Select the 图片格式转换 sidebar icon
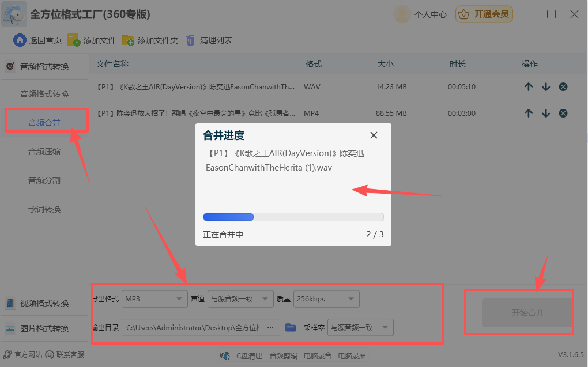Screen dimensions: 588x367 tap(9, 328)
